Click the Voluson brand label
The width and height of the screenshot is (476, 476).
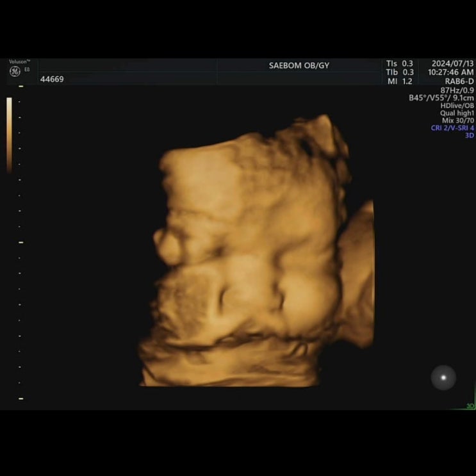pos(19,62)
